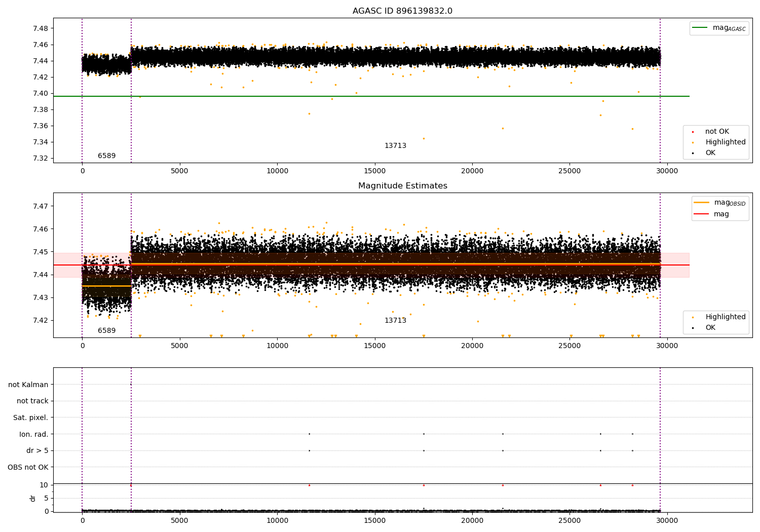Select the "7.43" y-tick in the middle plot
Screen dimensions: 760x532
pos(40,297)
